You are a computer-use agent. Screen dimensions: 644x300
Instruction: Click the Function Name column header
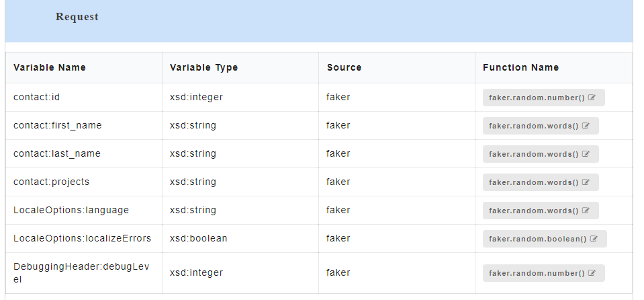click(521, 67)
